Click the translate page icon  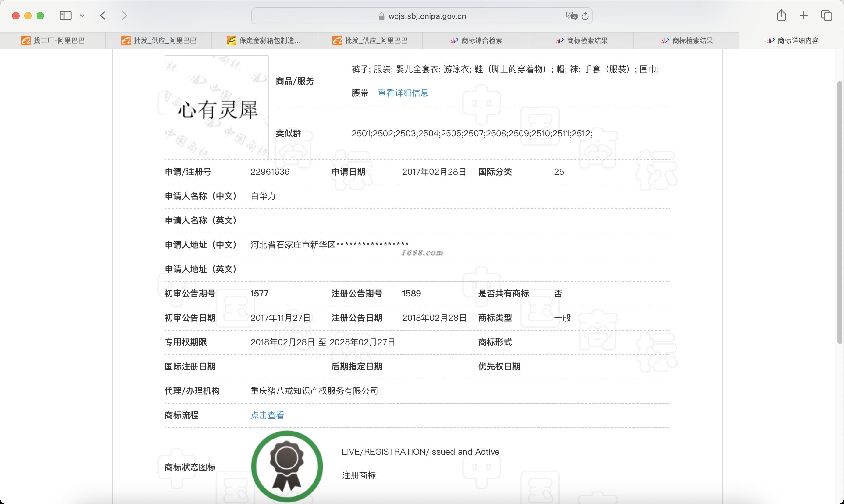click(x=571, y=16)
